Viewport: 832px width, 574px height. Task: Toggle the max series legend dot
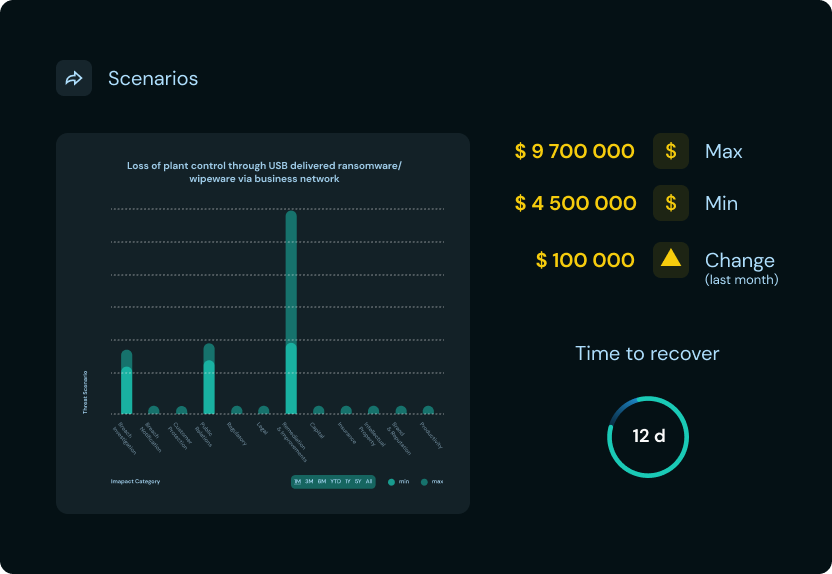(x=424, y=482)
